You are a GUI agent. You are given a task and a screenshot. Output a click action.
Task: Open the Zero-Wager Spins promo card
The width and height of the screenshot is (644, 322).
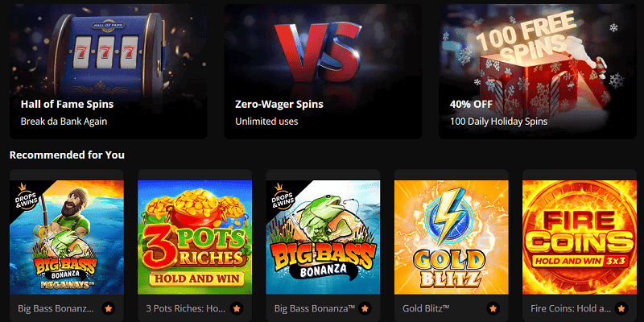pyautogui.click(x=323, y=72)
